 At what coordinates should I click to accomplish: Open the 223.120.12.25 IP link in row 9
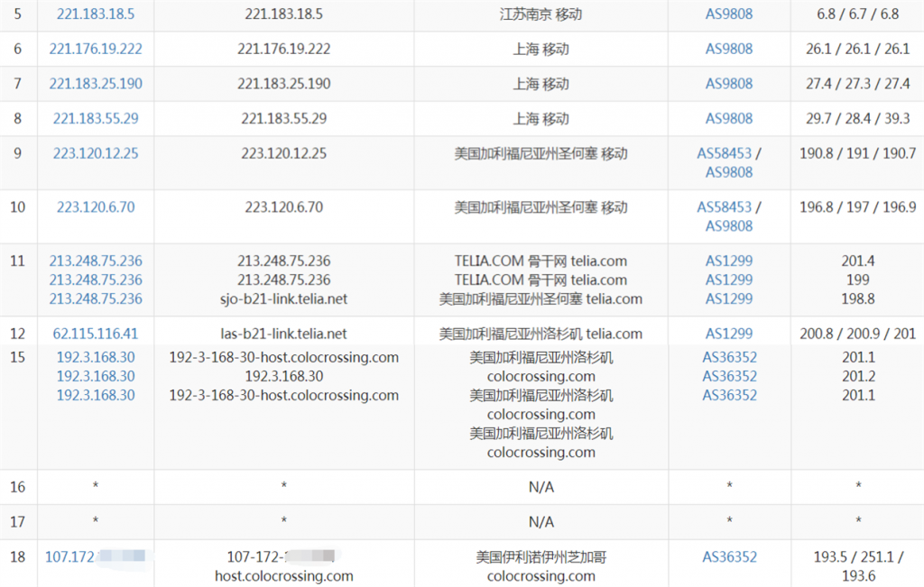95,153
